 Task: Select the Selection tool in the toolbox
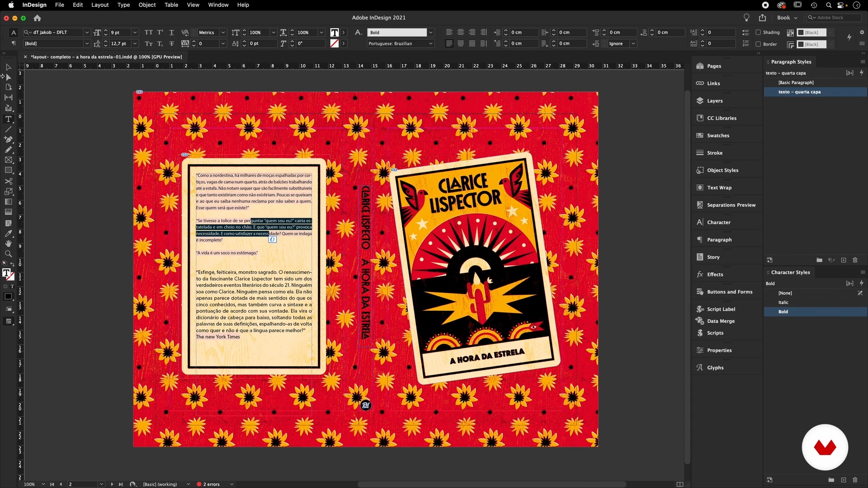tap(8, 67)
